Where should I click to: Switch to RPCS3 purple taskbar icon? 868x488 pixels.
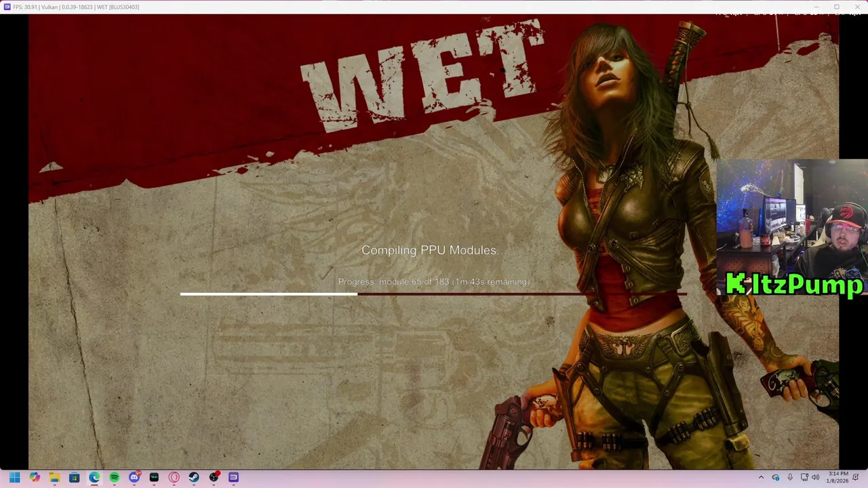pos(233,478)
